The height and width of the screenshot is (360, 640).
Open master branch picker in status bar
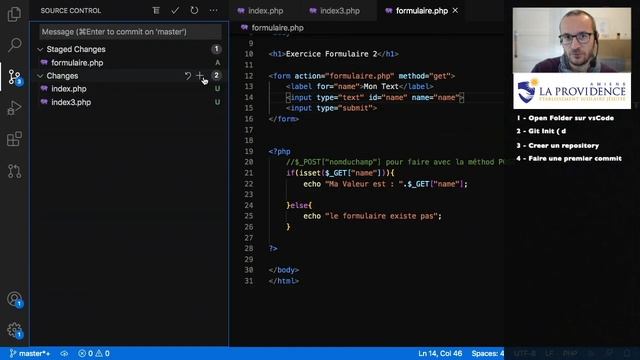pos(30,353)
